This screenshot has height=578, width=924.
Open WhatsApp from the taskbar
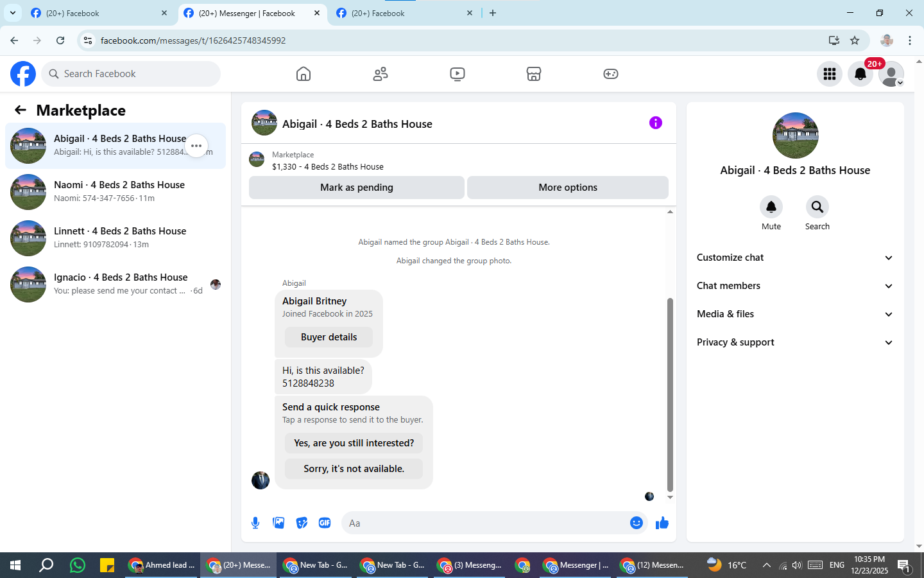78,565
